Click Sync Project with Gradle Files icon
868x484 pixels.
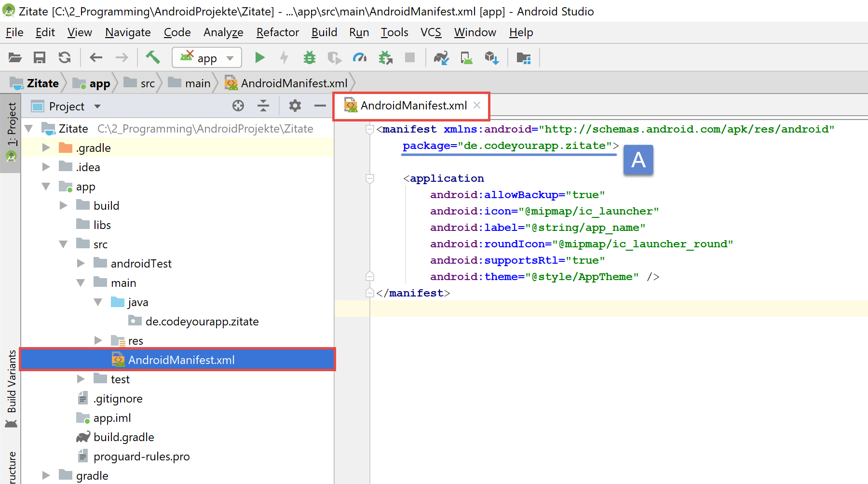[441, 58]
